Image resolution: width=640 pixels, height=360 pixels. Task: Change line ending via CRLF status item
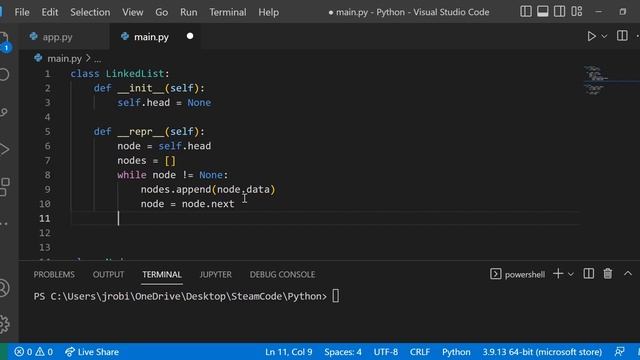pyautogui.click(x=420, y=352)
